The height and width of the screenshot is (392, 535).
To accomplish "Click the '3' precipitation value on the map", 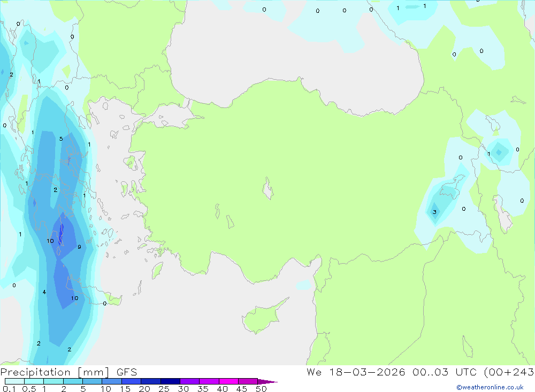I will (x=434, y=212).
